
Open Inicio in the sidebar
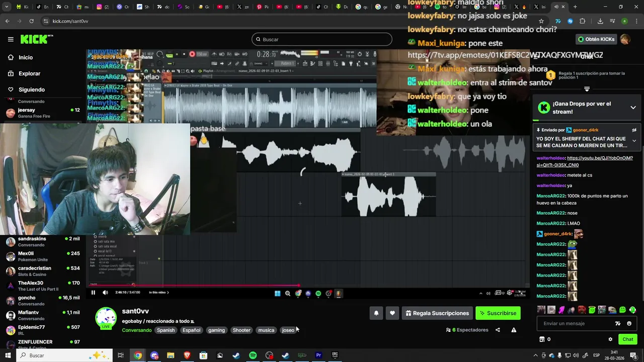pyautogui.click(x=26, y=57)
